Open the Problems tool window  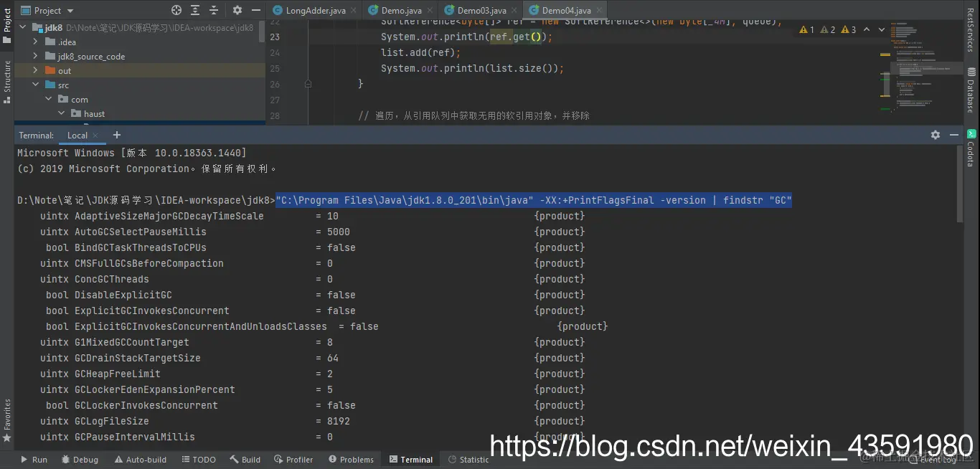[351, 460]
